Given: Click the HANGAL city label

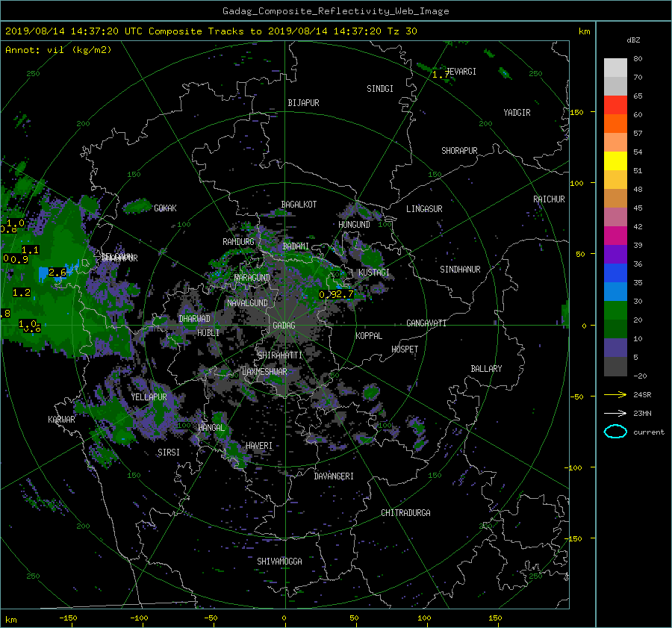Looking at the screenshot, I should (211, 428).
